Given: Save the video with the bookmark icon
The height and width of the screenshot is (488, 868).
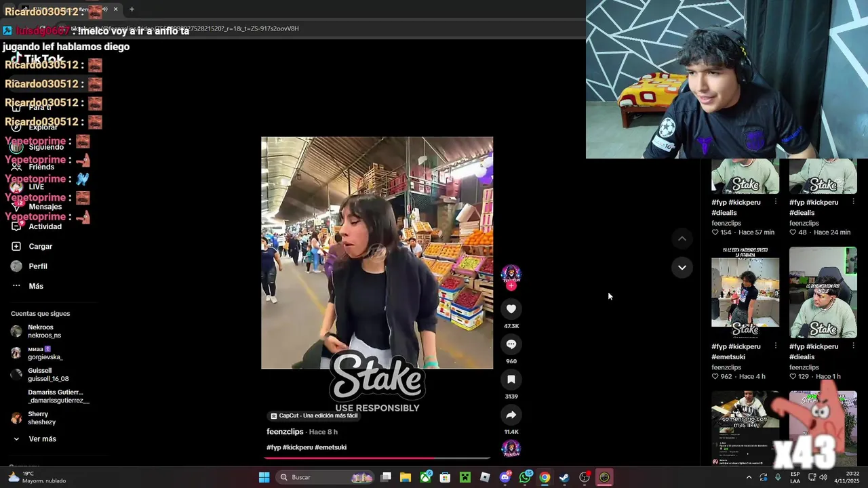Looking at the screenshot, I should click(511, 380).
